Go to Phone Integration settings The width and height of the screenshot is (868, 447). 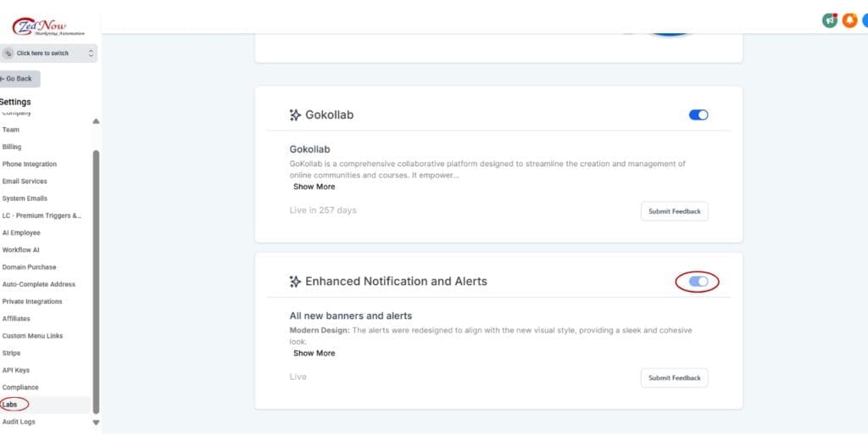pos(30,164)
